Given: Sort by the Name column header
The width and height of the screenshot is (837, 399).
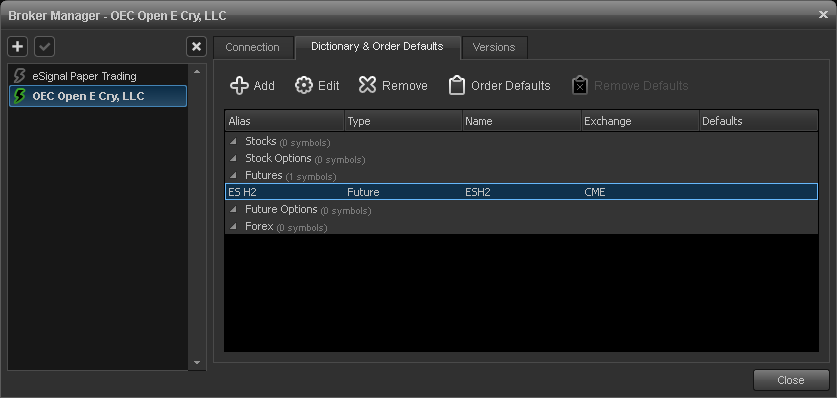Looking at the screenshot, I should coord(522,121).
